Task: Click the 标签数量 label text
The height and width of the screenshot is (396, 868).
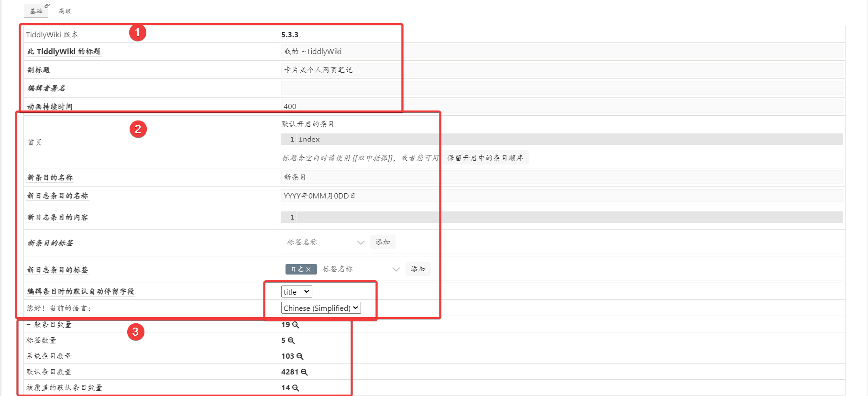Action: pos(41,341)
